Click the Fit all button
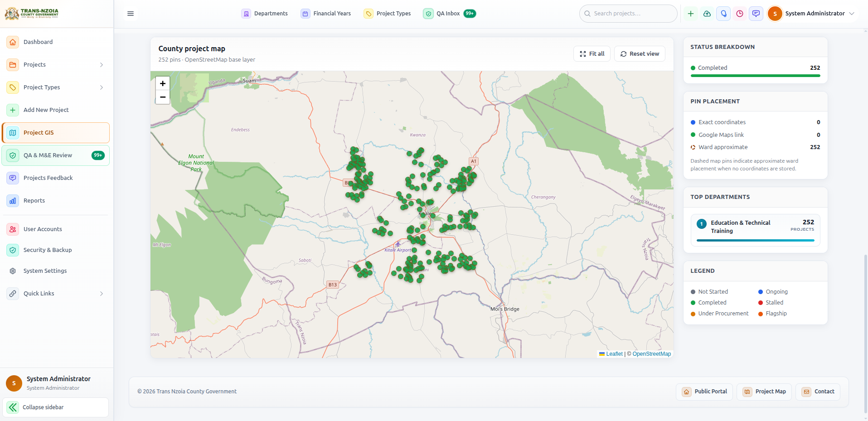 pyautogui.click(x=592, y=54)
